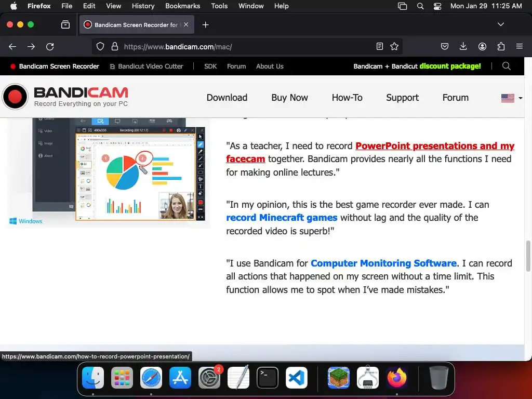Expand the language flag dropdown
Image resolution: width=532 pixels, height=399 pixels.
click(x=512, y=98)
